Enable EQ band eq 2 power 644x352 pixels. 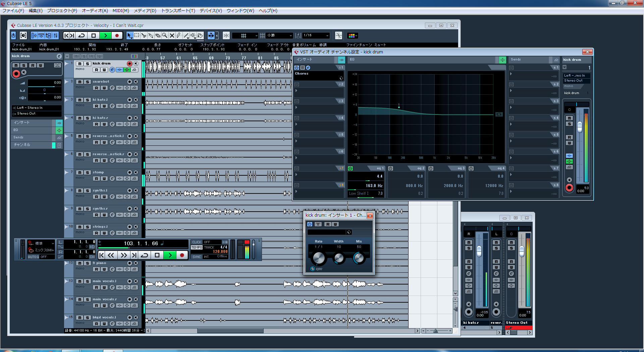click(x=391, y=168)
